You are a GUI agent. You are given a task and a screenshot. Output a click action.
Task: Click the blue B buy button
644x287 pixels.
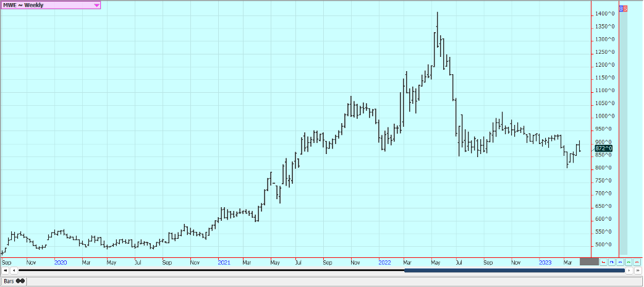click(621, 8)
